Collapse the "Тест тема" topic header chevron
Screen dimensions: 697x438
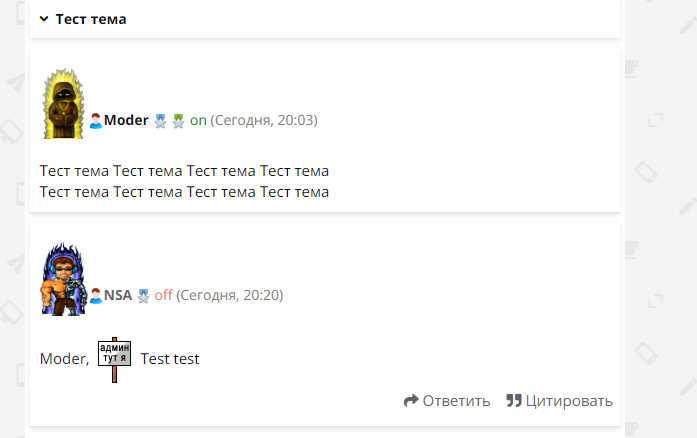[x=44, y=19]
